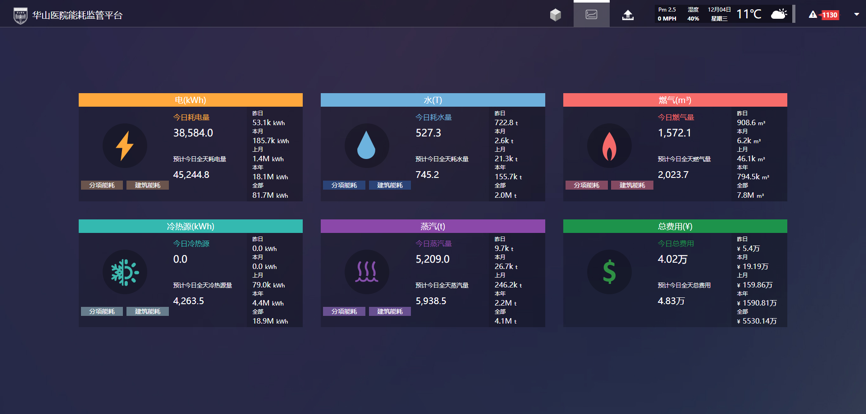Open 分项能耗 under the 蒸汽 card
866x414 pixels.
click(x=344, y=311)
